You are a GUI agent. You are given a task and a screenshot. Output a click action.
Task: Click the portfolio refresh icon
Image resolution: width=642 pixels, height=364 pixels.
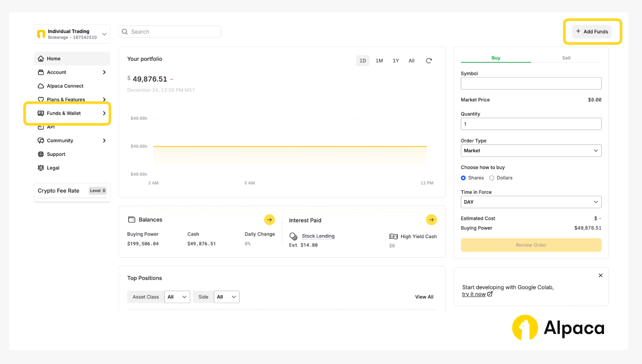pyautogui.click(x=429, y=61)
